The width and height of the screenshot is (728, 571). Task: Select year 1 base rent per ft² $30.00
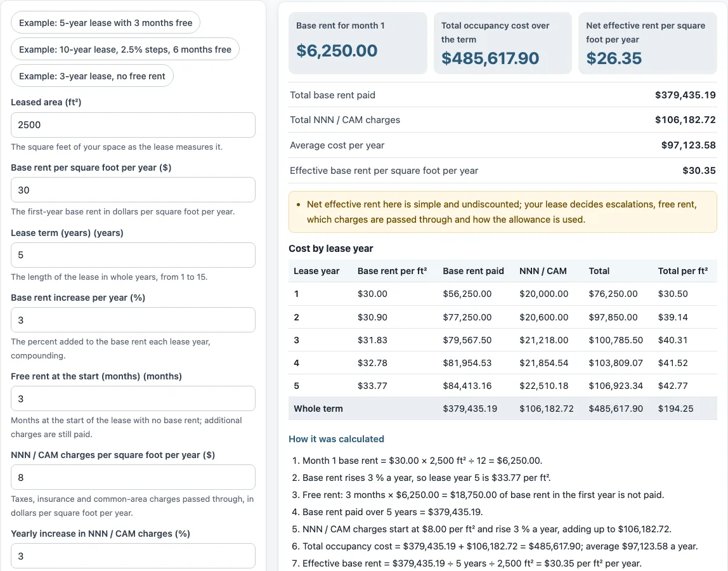(x=372, y=294)
